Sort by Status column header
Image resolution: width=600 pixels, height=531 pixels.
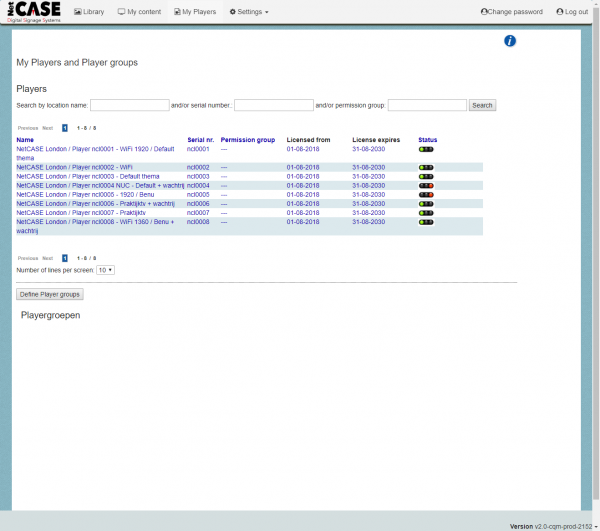[427, 140]
